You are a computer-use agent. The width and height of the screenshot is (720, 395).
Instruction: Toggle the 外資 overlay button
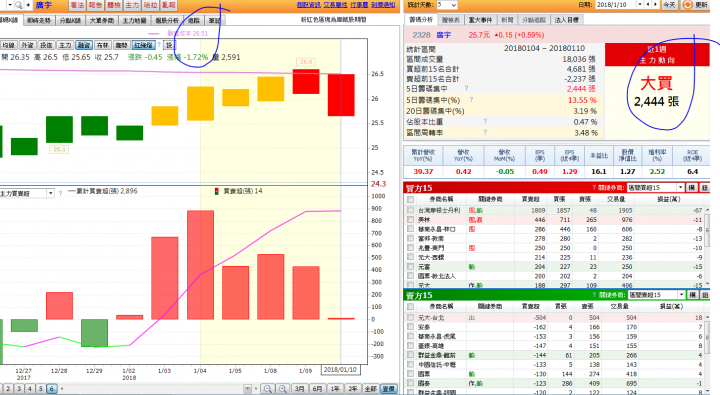(x=27, y=45)
